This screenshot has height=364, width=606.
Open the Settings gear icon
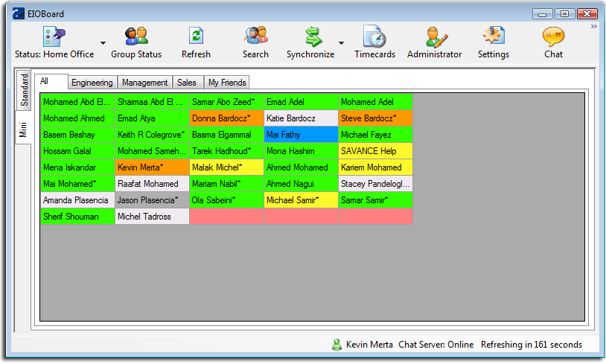point(494,36)
